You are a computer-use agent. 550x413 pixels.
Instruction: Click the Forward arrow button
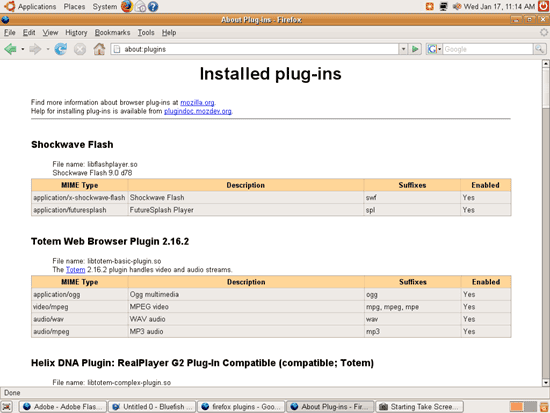[35, 49]
